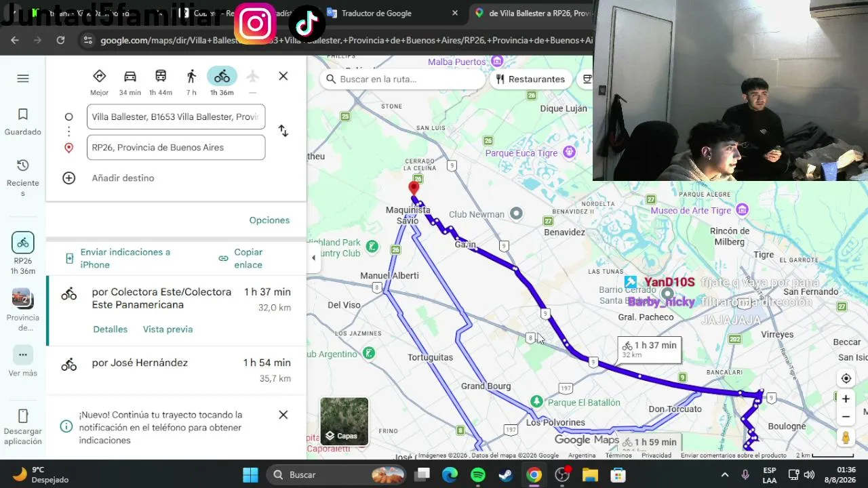This screenshot has height=488, width=868.
Task: Click Descargar aplicación in the sidebar
Action: point(23,427)
